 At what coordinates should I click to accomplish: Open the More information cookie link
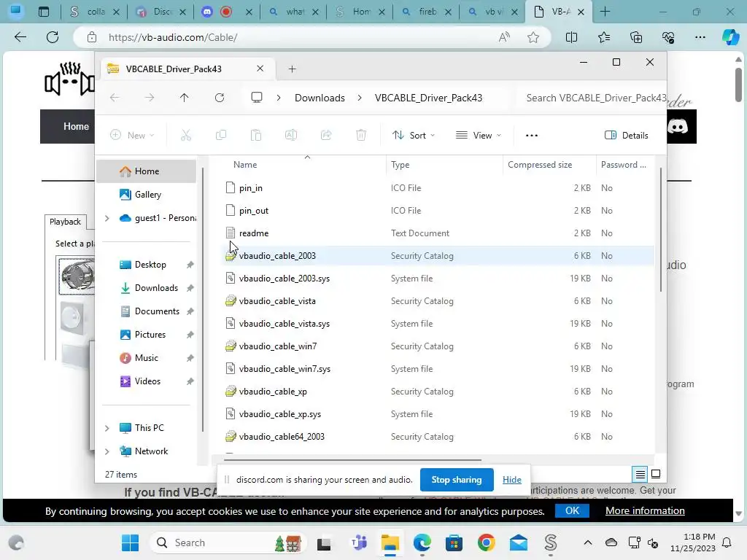click(x=645, y=510)
